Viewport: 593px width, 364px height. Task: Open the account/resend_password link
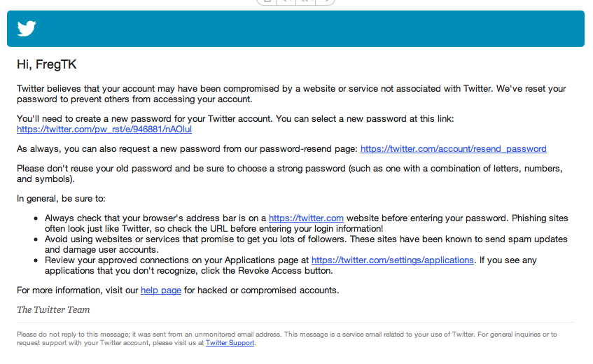[x=453, y=149]
